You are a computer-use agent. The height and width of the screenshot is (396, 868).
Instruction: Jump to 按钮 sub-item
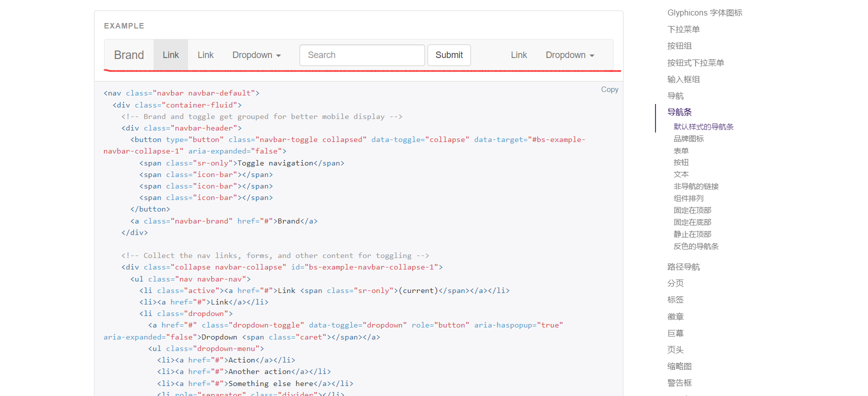(x=681, y=162)
